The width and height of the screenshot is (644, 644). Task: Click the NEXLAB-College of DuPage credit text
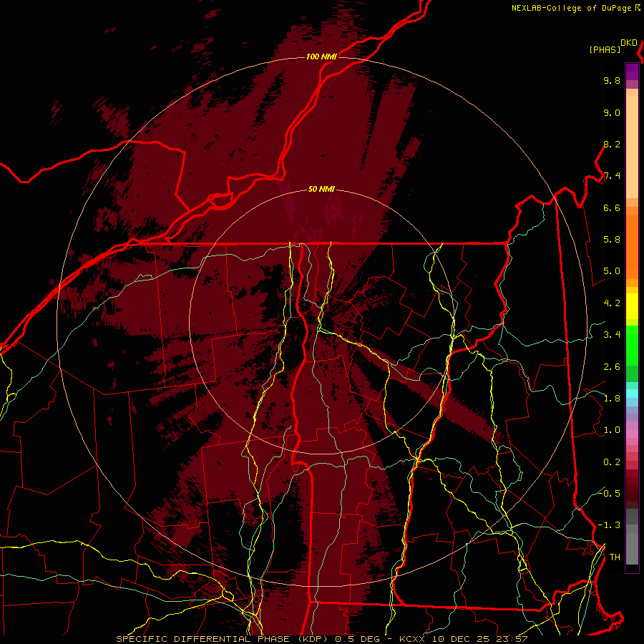click(571, 8)
